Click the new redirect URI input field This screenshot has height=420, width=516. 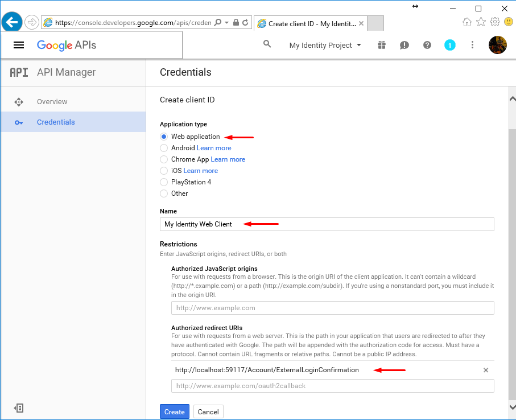(332, 386)
